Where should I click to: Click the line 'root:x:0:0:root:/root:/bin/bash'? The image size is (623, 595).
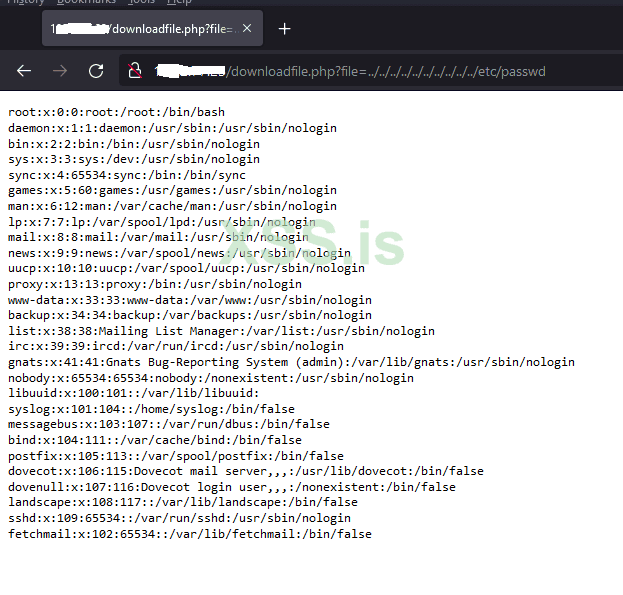(116, 112)
